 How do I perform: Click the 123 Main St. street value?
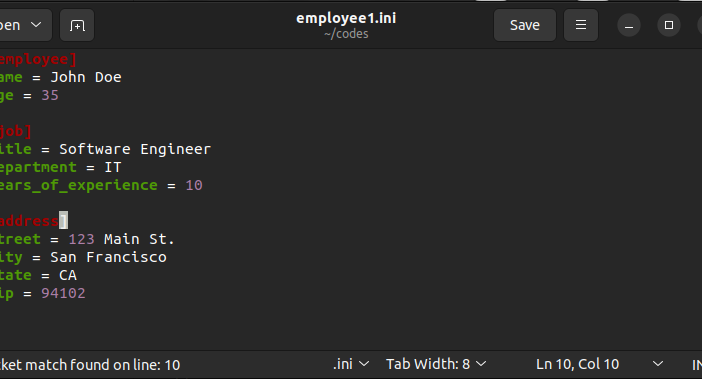point(121,239)
